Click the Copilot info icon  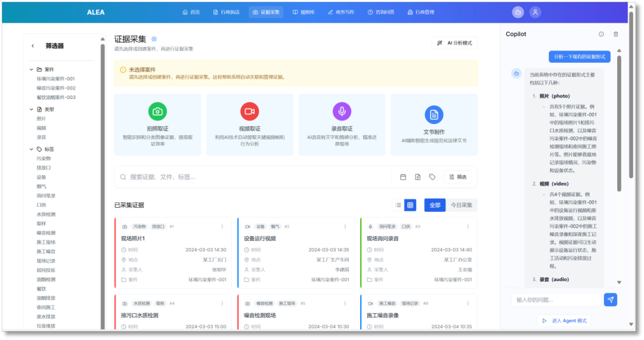[601, 34]
